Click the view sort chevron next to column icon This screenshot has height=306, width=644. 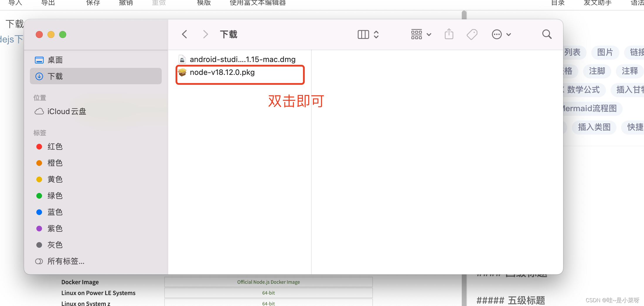376,34
